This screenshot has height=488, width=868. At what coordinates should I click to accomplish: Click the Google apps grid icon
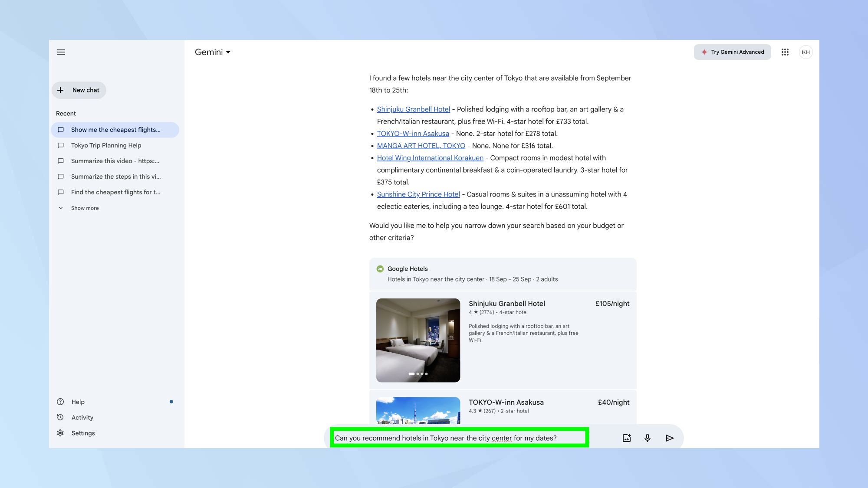point(785,52)
